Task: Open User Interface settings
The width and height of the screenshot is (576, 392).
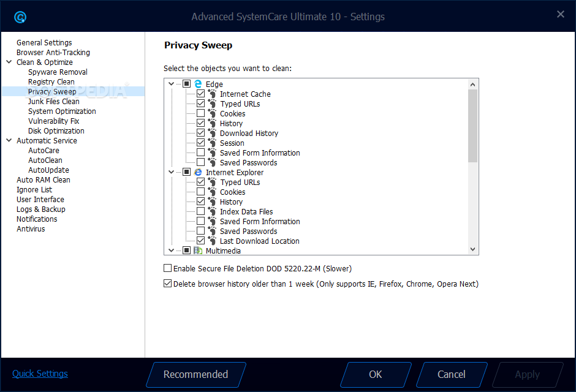Action: [40, 199]
